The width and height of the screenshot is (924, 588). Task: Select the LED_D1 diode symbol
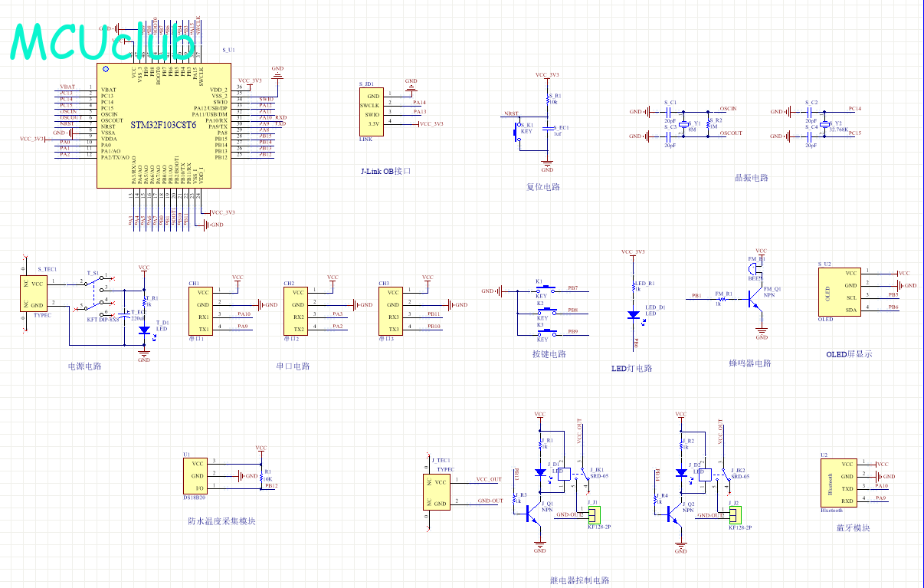(634, 314)
